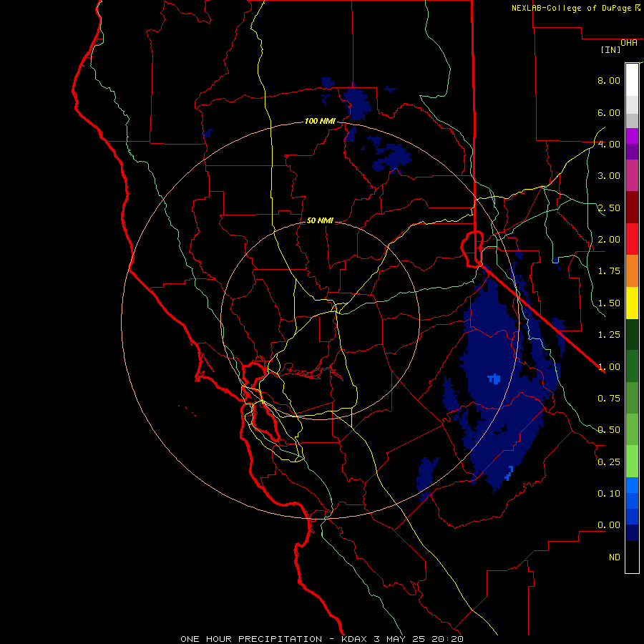Pick the bright magenta legend swatch
This screenshot has height=644, width=644.
click(632, 136)
